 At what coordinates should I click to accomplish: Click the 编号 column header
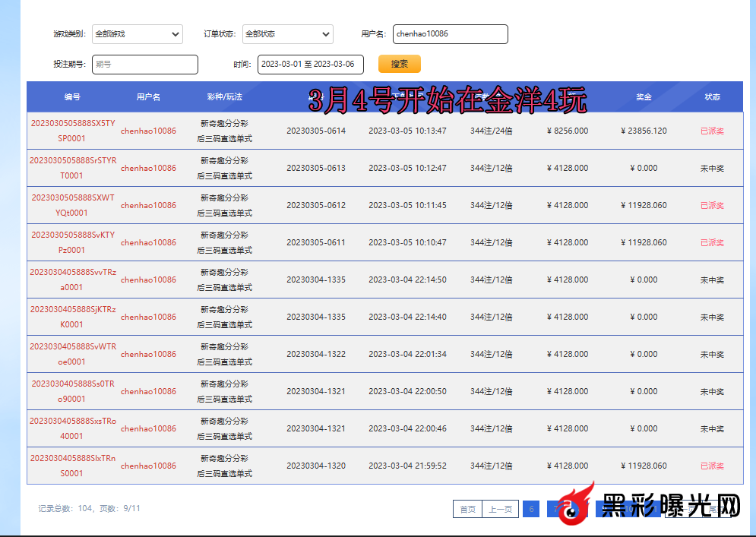72,97
